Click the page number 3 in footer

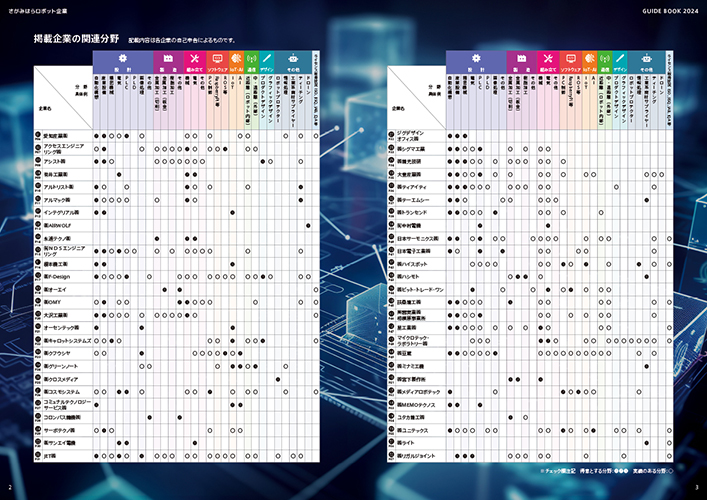(696, 487)
